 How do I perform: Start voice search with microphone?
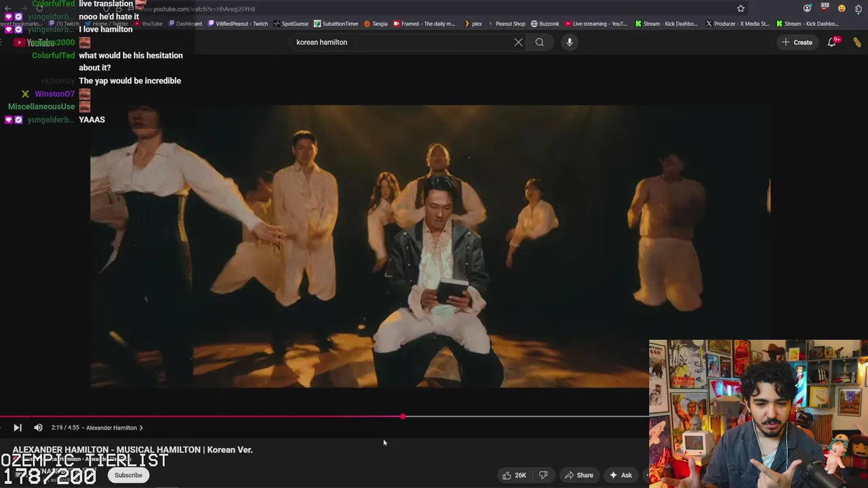(x=570, y=42)
